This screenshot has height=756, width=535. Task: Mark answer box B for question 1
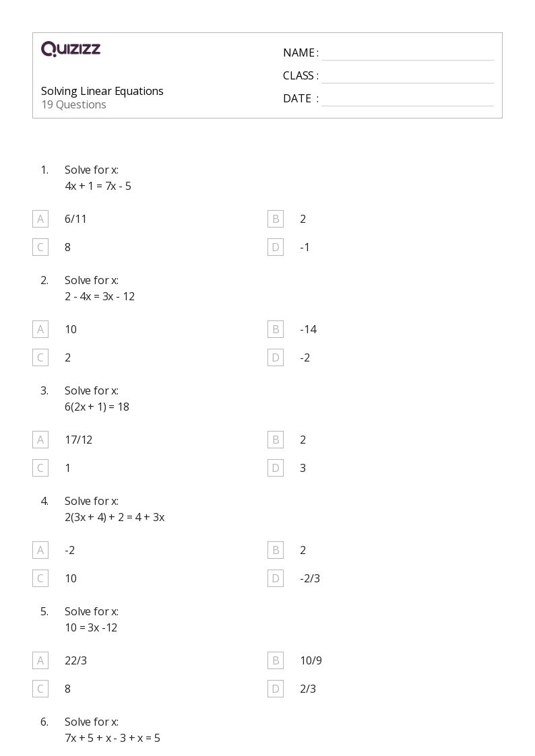(x=275, y=219)
